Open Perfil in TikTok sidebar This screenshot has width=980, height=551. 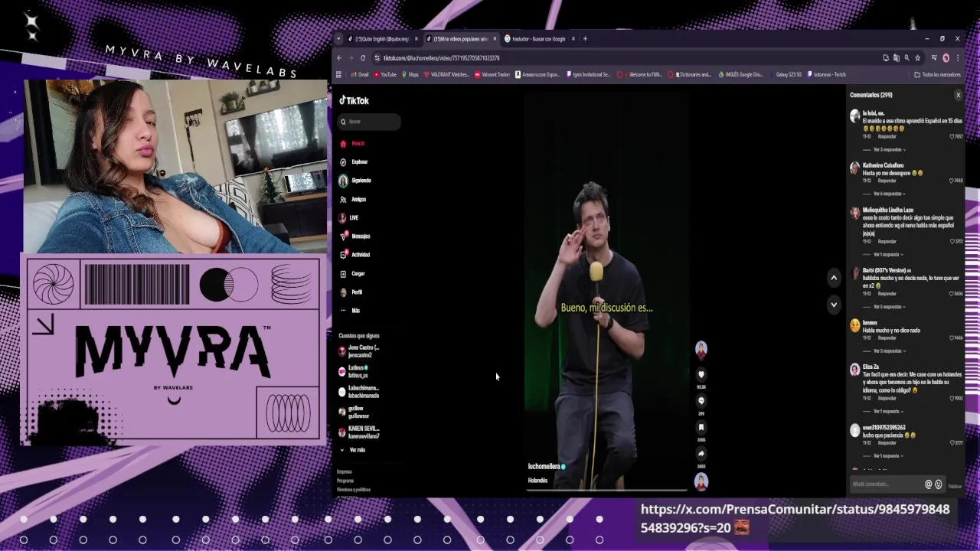coord(351,292)
